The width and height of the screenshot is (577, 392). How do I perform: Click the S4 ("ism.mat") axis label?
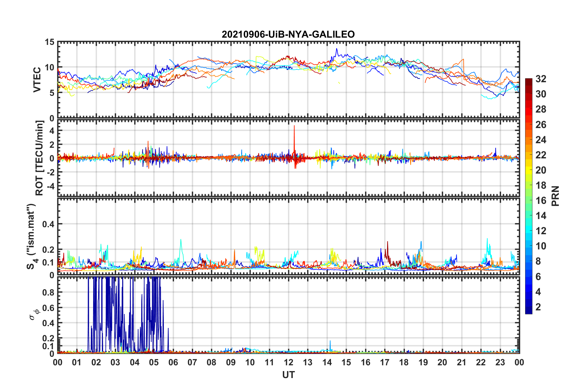(31, 236)
